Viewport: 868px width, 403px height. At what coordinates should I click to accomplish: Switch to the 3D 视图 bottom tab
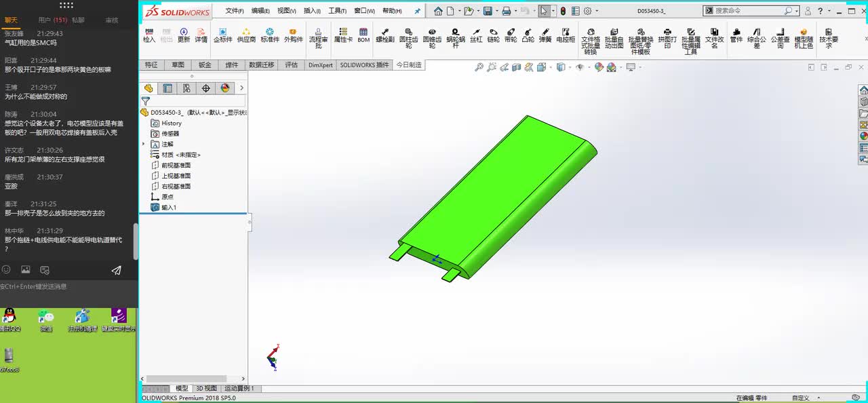[206, 389]
